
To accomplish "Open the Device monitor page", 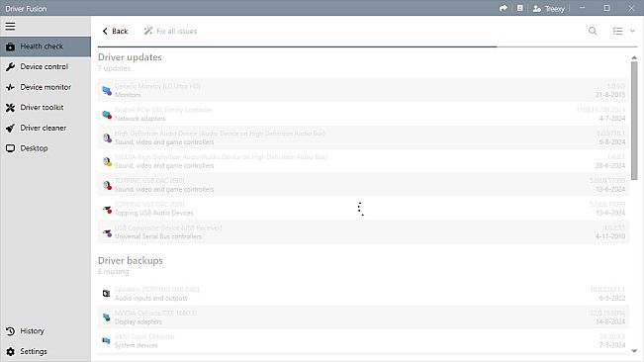I will pos(46,87).
